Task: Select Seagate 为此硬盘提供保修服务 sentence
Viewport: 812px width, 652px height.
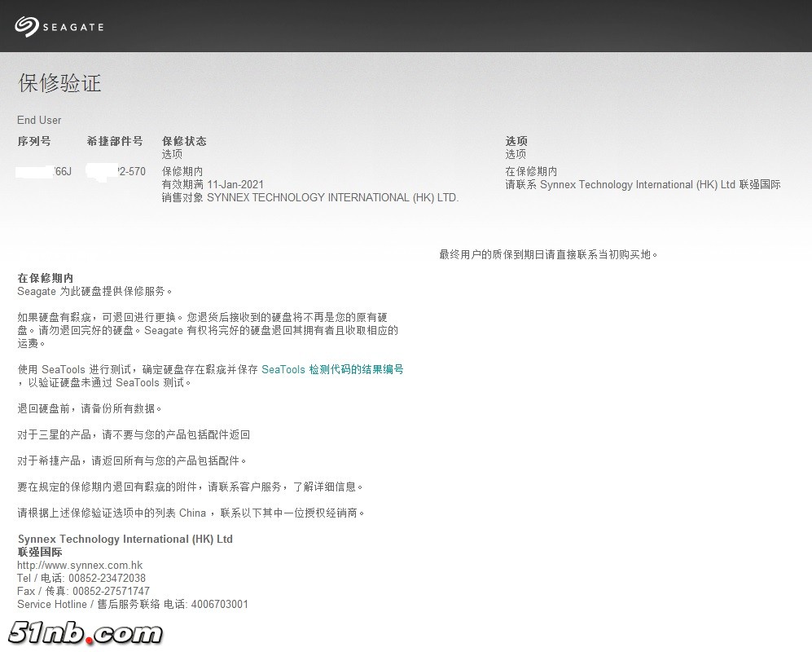Action: pyautogui.click(x=95, y=291)
